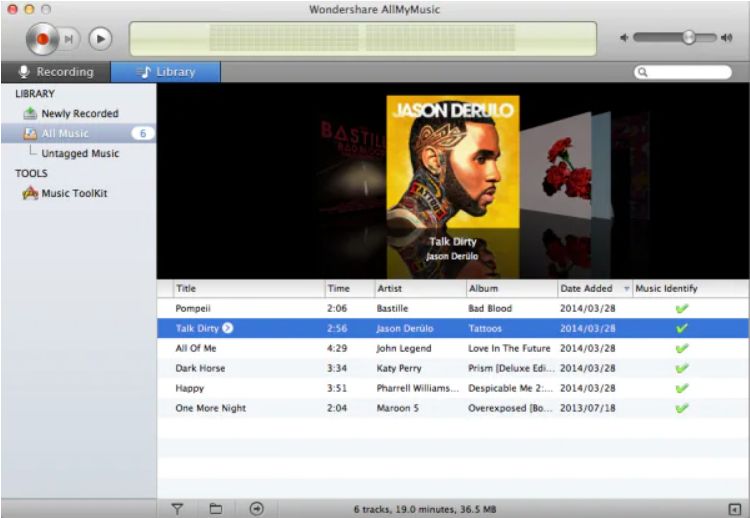Switch to the Recording tab

[x=56, y=72]
